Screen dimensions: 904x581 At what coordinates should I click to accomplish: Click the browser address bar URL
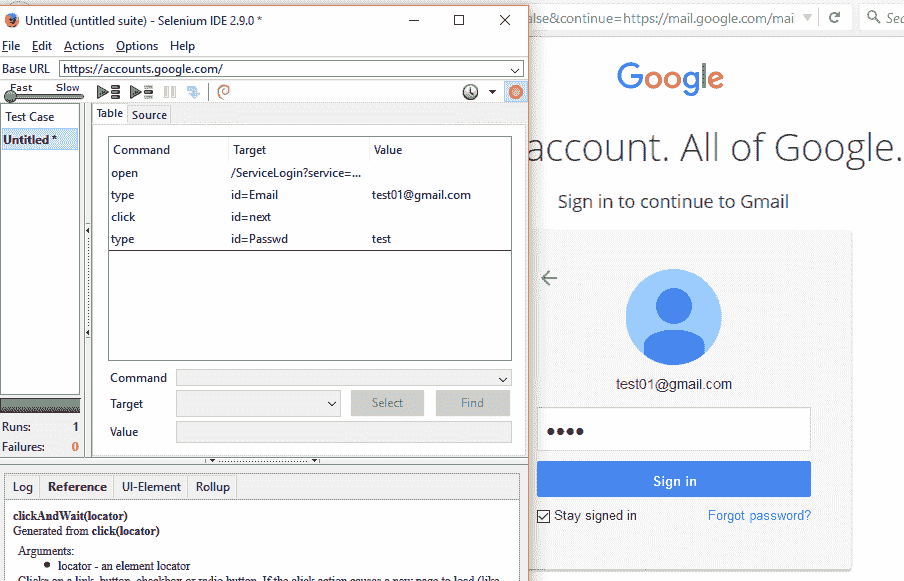pos(662,18)
